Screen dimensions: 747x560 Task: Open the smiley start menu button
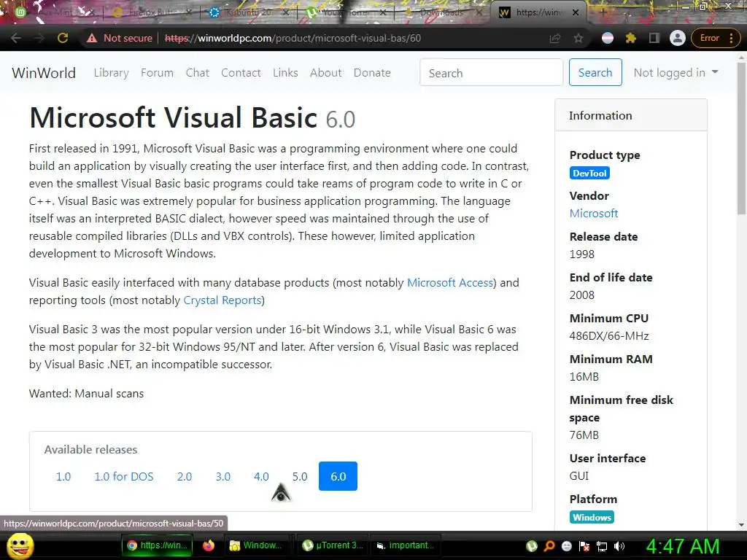pyautogui.click(x=20, y=546)
